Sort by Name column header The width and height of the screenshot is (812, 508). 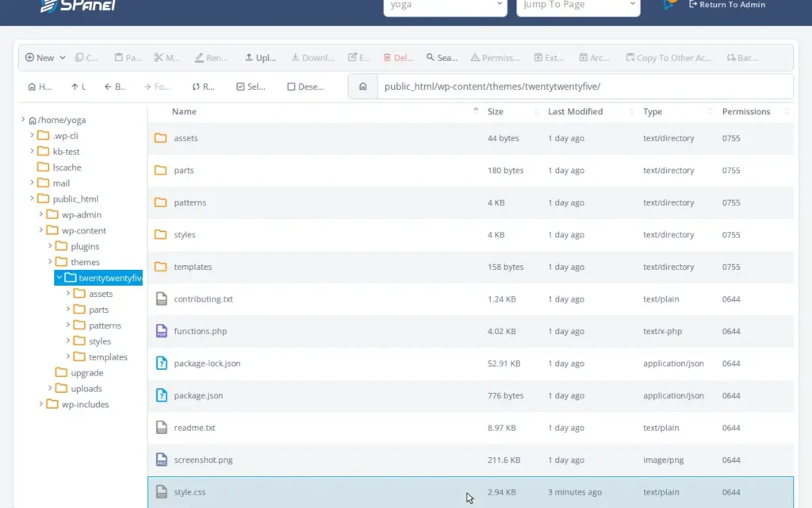point(184,111)
